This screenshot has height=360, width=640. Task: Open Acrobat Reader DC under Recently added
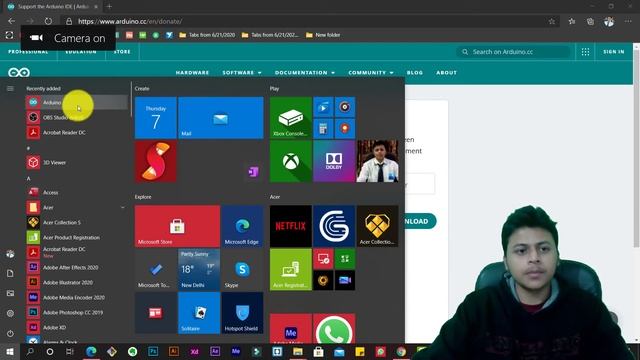[x=77, y=133]
